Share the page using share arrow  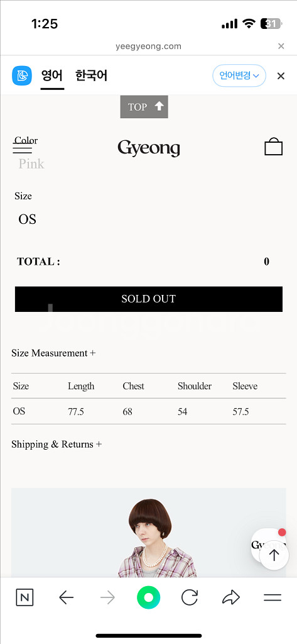pyautogui.click(x=231, y=597)
